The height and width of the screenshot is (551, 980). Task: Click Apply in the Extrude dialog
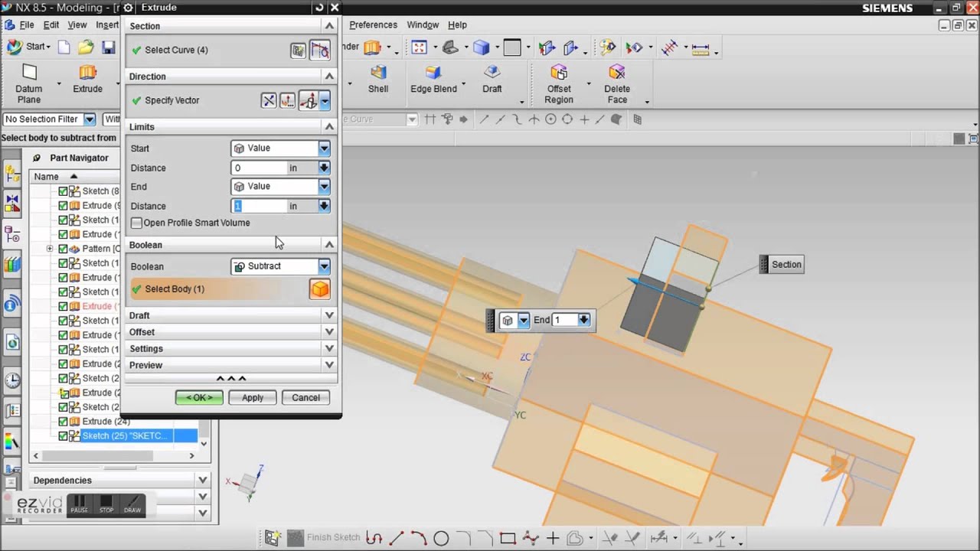pyautogui.click(x=253, y=398)
